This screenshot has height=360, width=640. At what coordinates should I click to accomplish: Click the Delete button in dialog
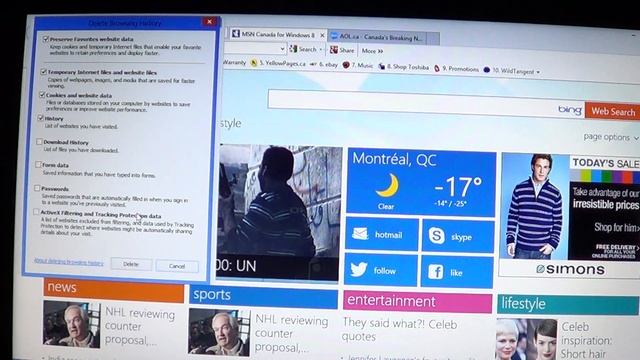(x=131, y=264)
